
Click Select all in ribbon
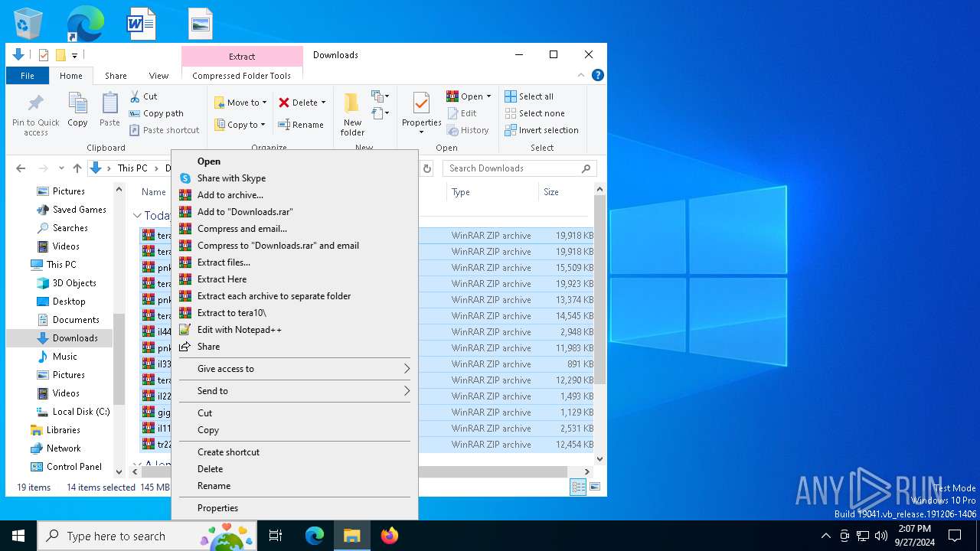(x=529, y=96)
